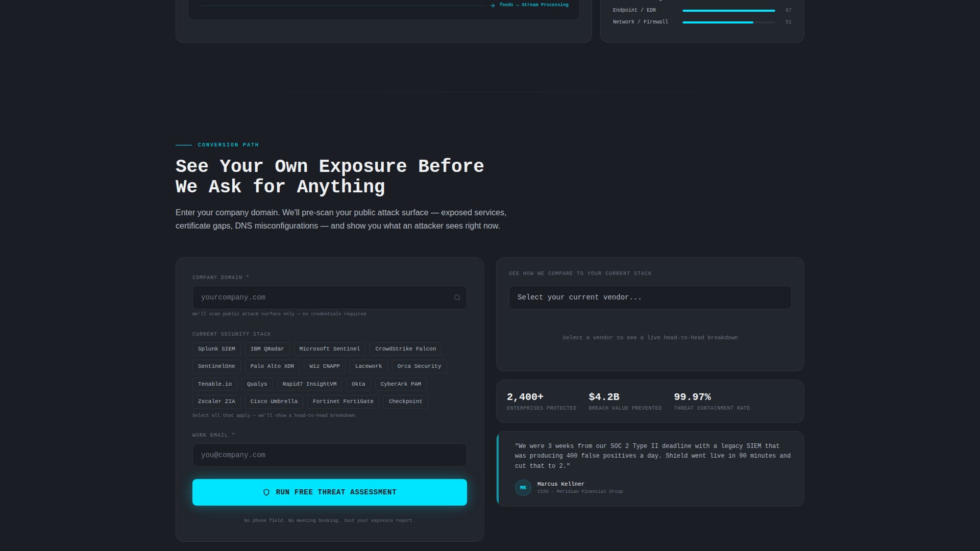The width and height of the screenshot is (980, 551).
Task: Toggle the Fortinet FortiGate chip
Action: (343, 402)
